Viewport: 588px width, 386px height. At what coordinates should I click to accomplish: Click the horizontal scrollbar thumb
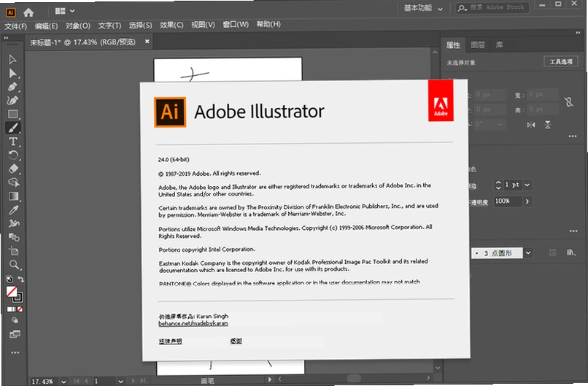354,378
